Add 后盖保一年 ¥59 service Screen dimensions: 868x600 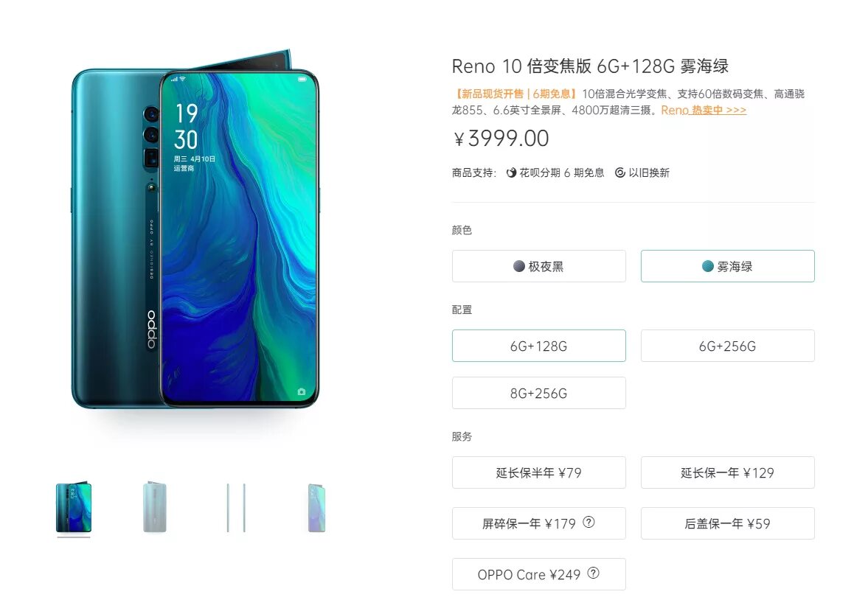[727, 523]
